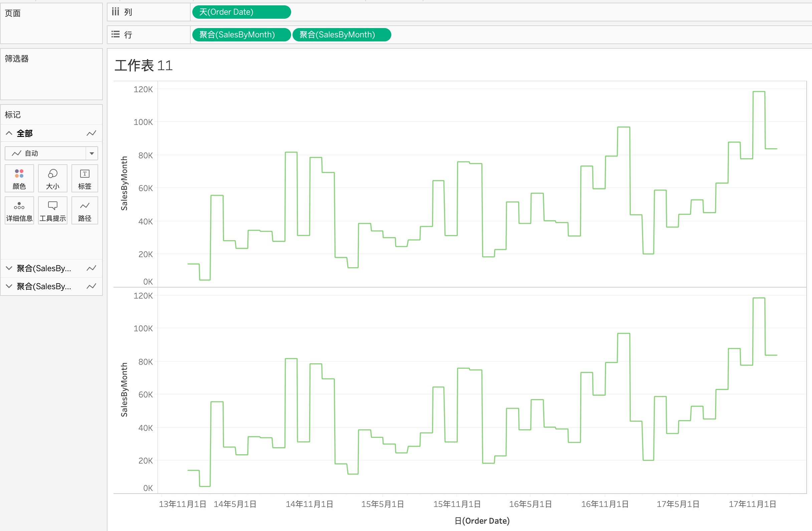Click the upper chart SalesByMonth axis title
This screenshot has height=531, width=812.
[124, 183]
